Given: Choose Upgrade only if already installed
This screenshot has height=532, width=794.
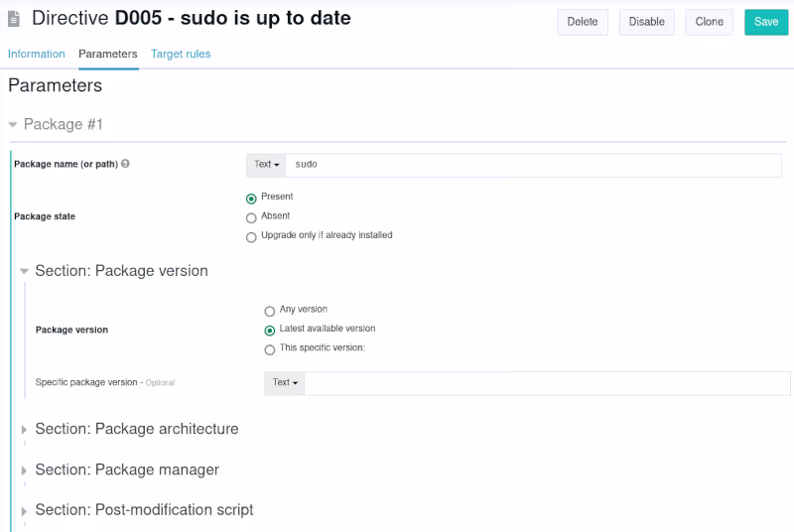Looking at the screenshot, I should (251, 237).
